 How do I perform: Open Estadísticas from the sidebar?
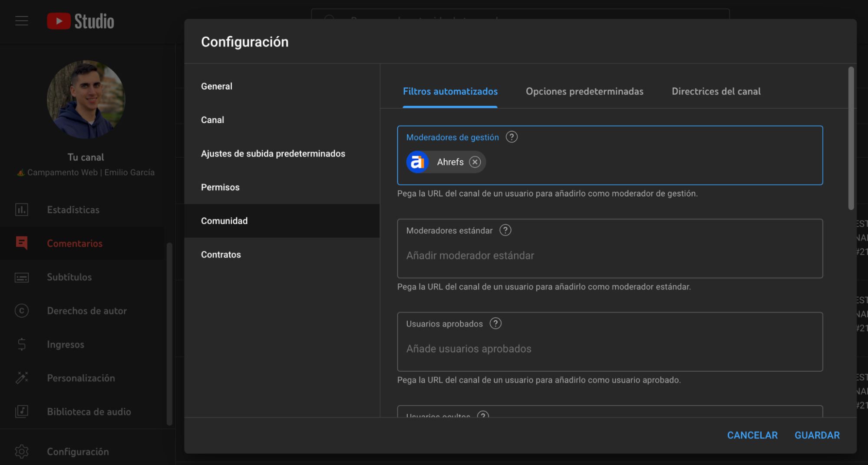coord(73,209)
